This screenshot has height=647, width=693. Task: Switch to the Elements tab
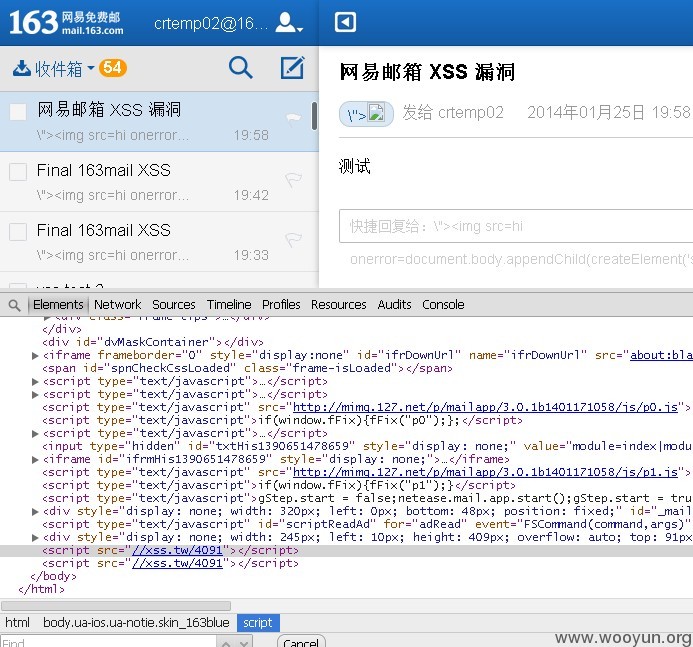pos(58,304)
